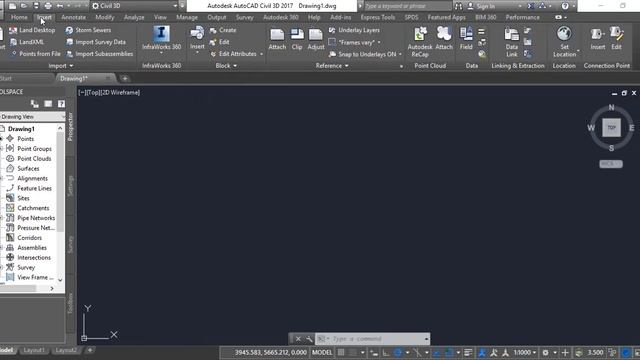
Task: Click ViewCube TOP face
Action: (611, 128)
